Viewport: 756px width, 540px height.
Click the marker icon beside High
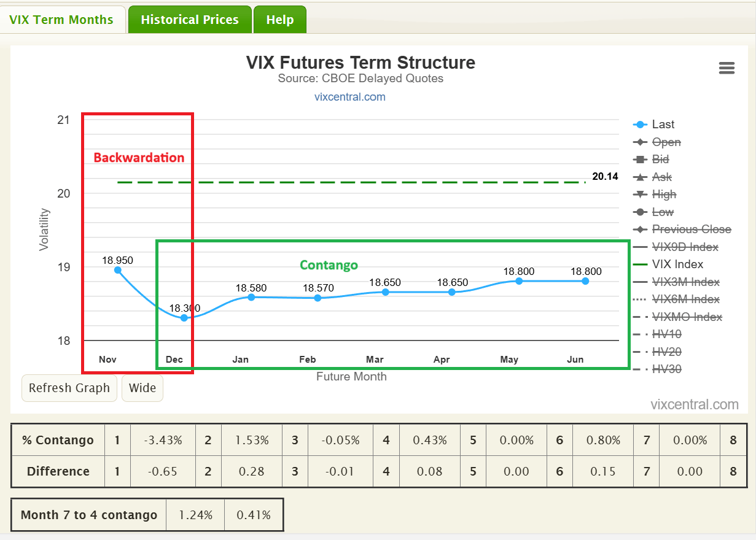point(640,194)
